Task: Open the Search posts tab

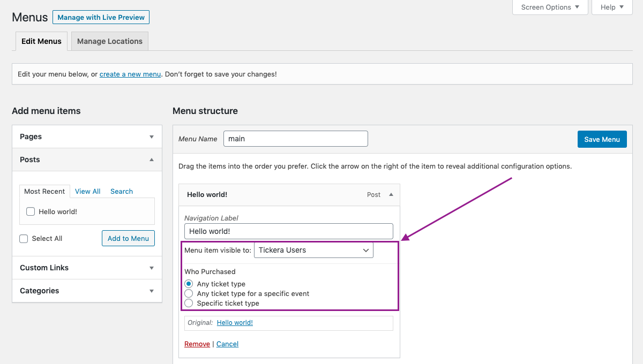Action: pyautogui.click(x=122, y=192)
